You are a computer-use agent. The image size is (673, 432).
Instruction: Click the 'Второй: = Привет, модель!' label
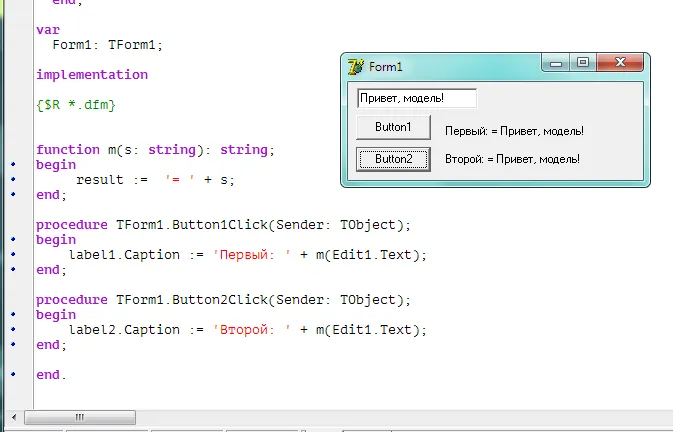tap(512, 159)
